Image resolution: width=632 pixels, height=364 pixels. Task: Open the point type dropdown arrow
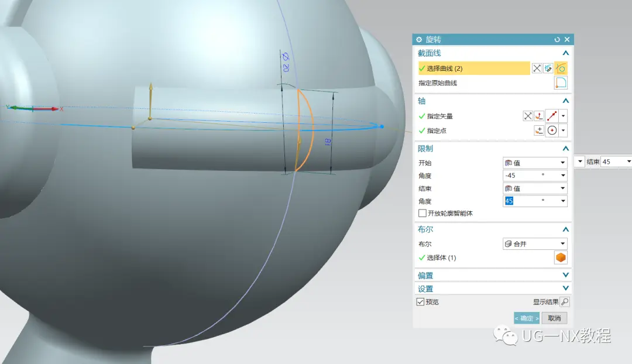tap(563, 131)
